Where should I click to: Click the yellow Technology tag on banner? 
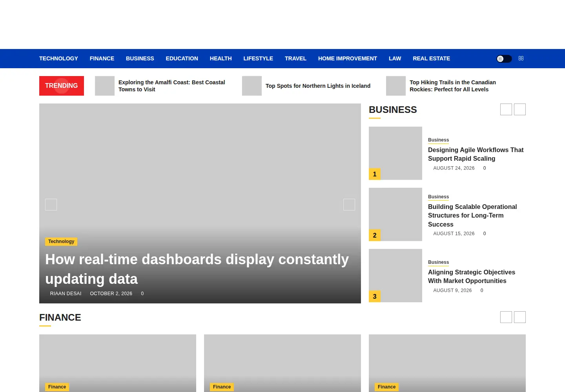point(61,241)
